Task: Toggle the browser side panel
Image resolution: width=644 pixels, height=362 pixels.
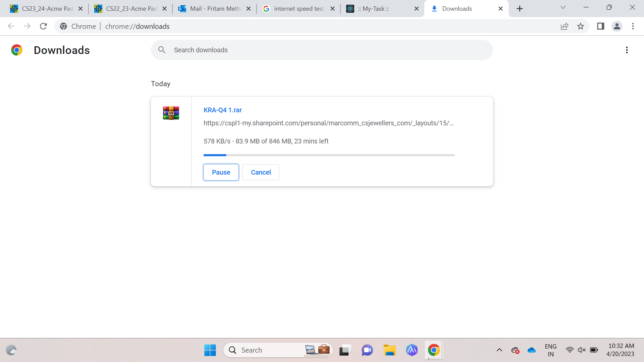Action: pos(601,26)
